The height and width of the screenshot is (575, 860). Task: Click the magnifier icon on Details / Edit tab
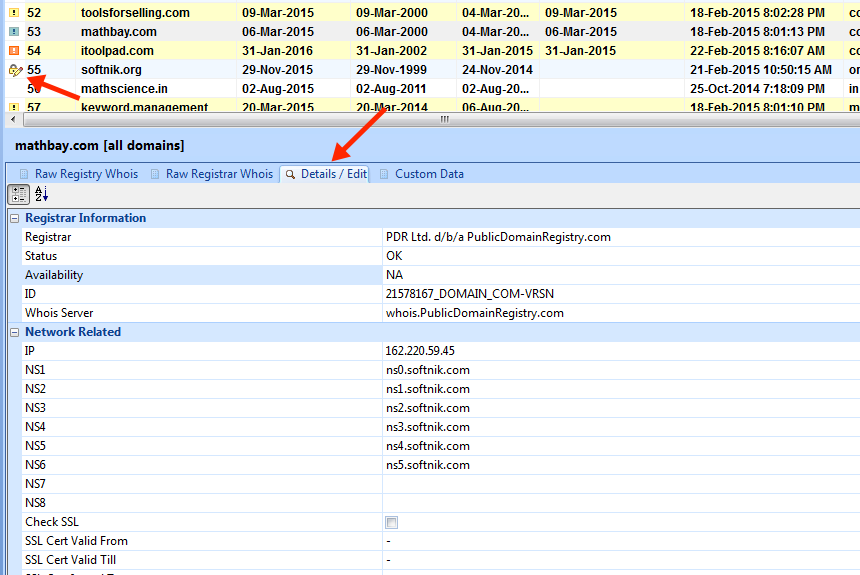tap(290, 174)
